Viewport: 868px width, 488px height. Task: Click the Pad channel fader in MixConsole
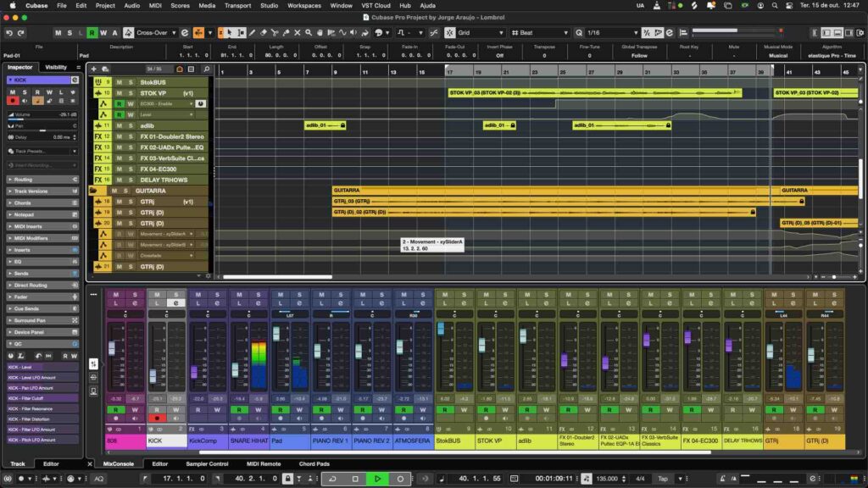(x=276, y=333)
